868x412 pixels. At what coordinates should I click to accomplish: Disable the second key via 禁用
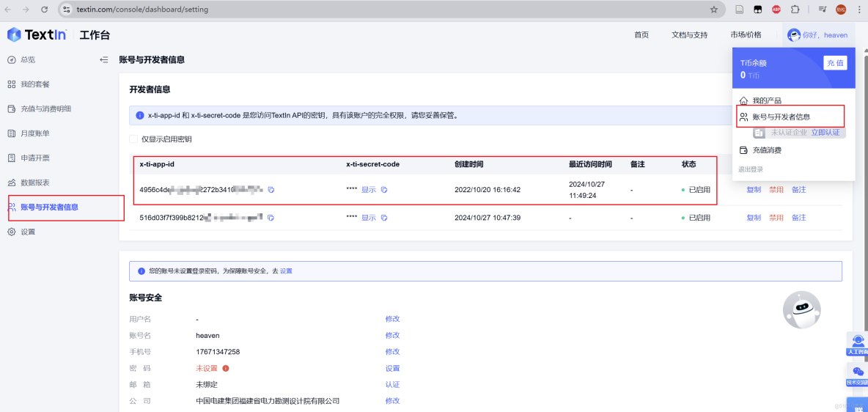point(776,218)
